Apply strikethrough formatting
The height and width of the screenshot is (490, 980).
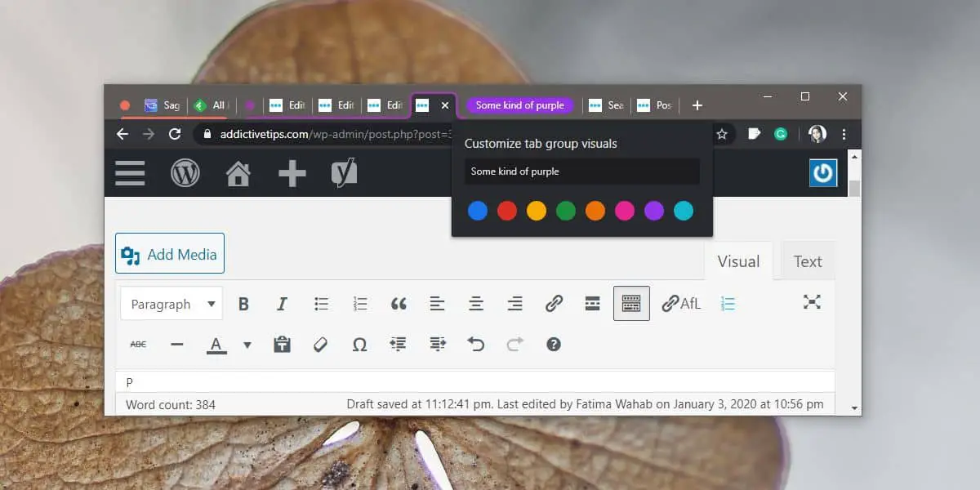coord(138,345)
